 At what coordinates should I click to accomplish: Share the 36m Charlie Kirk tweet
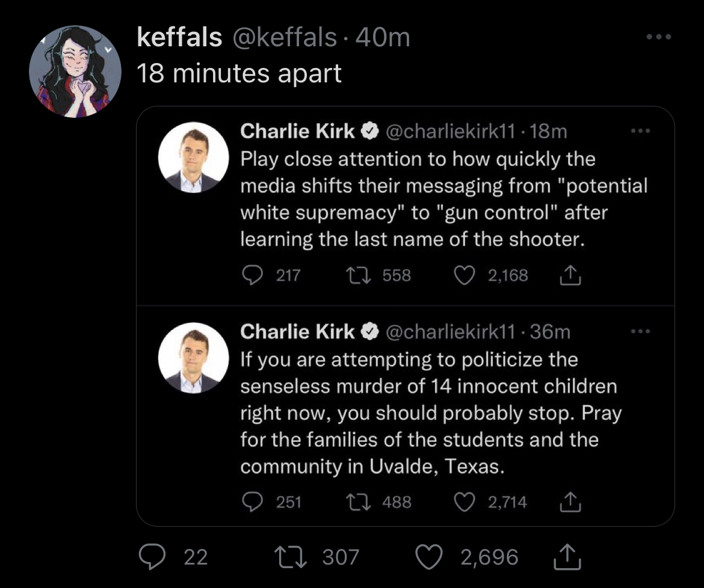pyautogui.click(x=570, y=502)
